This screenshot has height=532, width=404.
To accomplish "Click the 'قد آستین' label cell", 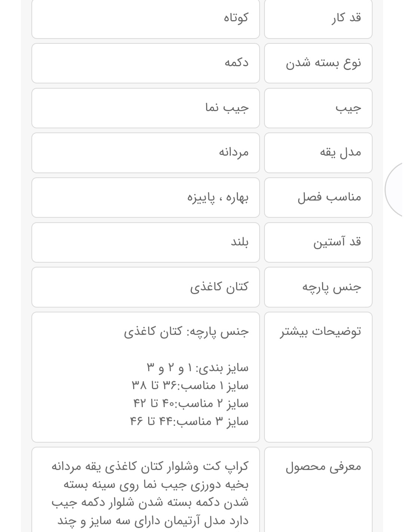I will (318, 242).
